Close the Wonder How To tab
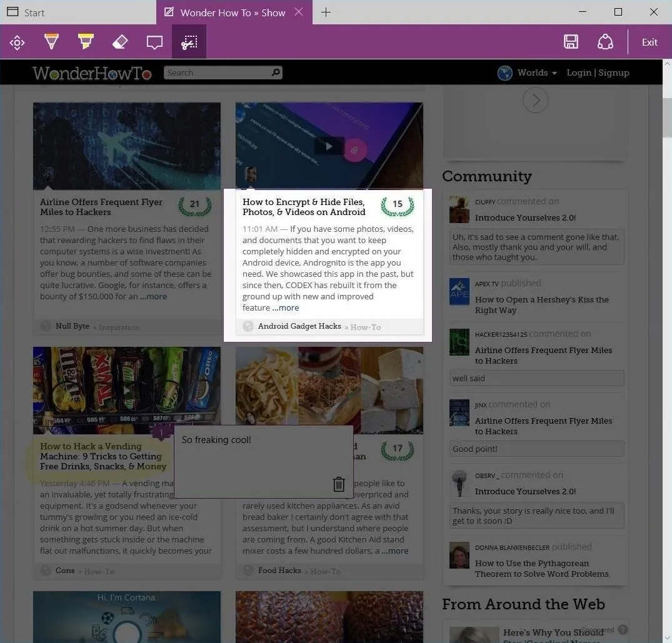The image size is (672, 643). (299, 12)
